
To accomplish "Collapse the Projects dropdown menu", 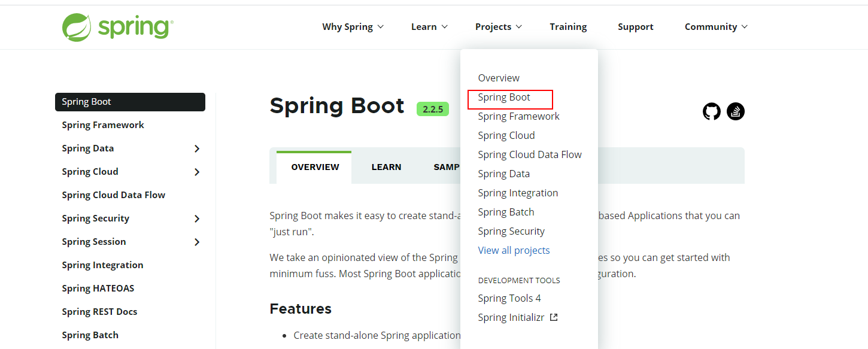I will pyautogui.click(x=499, y=27).
